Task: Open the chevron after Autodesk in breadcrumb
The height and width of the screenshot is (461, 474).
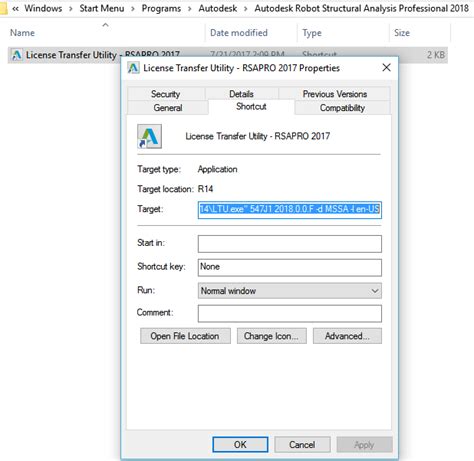Action: point(246,9)
